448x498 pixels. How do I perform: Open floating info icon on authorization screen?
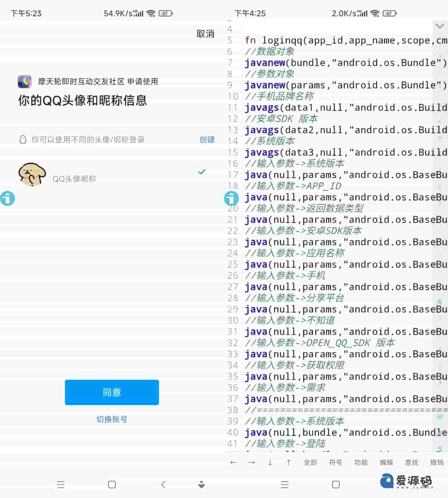(x=7, y=198)
